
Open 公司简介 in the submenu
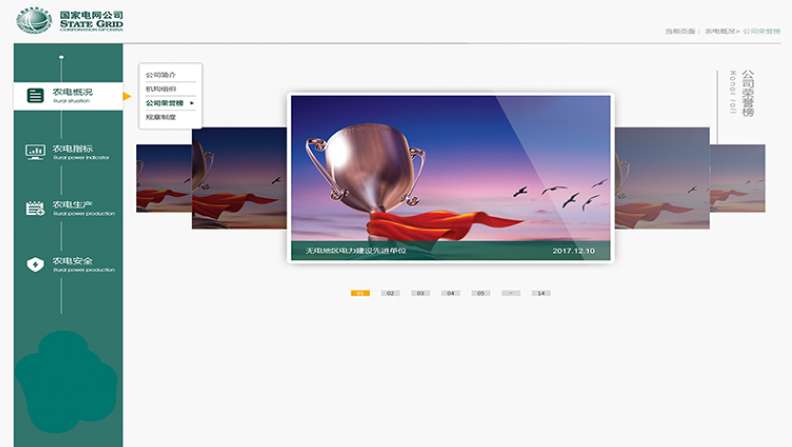tap(160, 75)
